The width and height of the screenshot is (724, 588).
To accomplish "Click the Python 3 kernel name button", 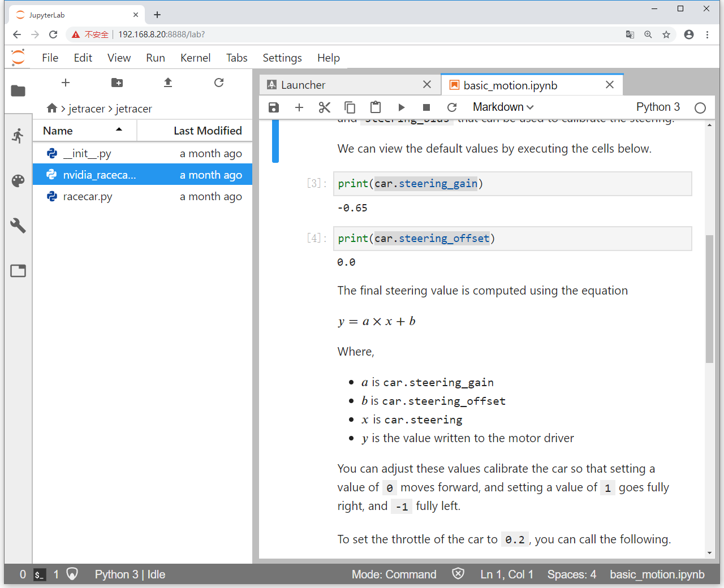I will [658, 107].
